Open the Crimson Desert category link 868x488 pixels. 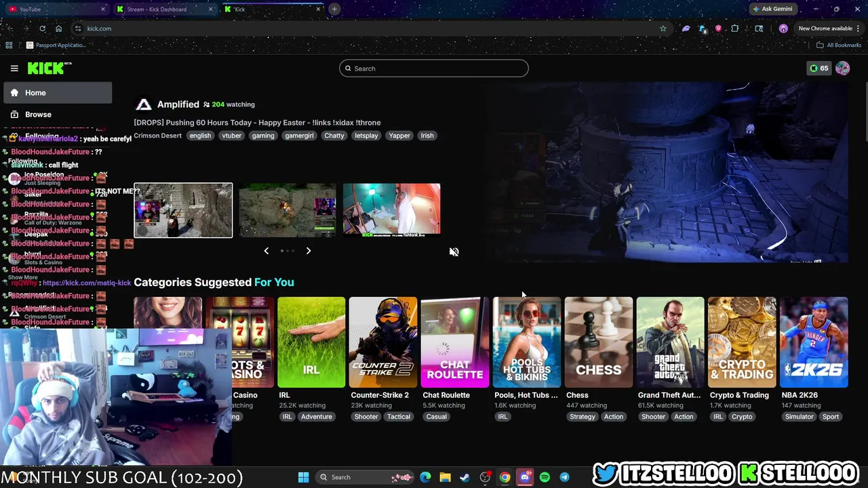coord(157,136)
